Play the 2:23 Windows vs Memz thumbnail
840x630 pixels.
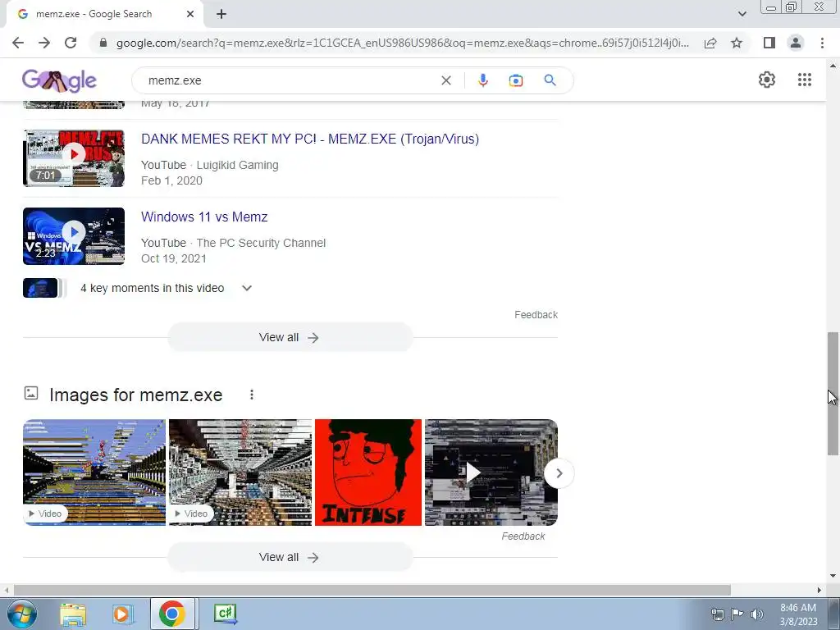[74, 236]
